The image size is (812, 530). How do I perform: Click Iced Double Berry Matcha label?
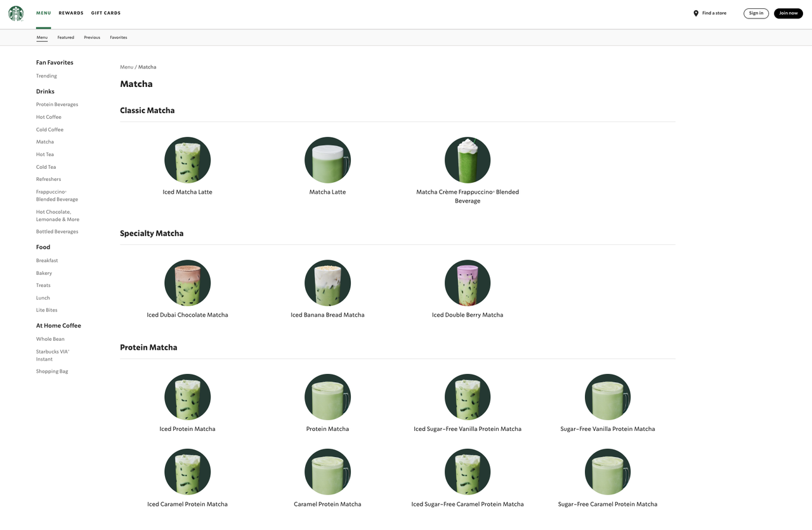click(x=468, y=315)
